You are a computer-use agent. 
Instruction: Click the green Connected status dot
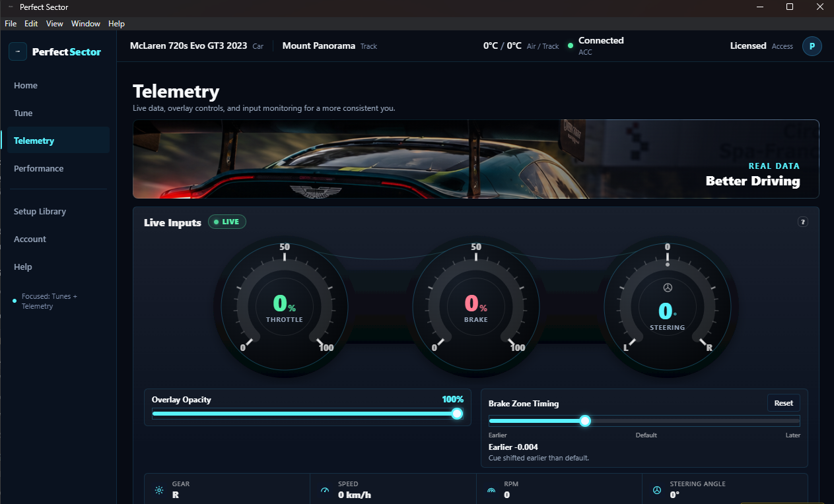point(570,46)
